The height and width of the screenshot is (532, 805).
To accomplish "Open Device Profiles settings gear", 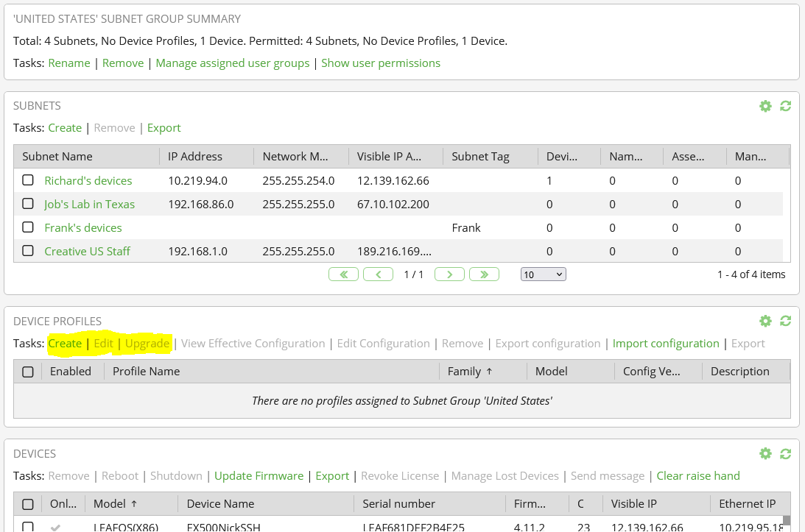I will click(765, 321).
